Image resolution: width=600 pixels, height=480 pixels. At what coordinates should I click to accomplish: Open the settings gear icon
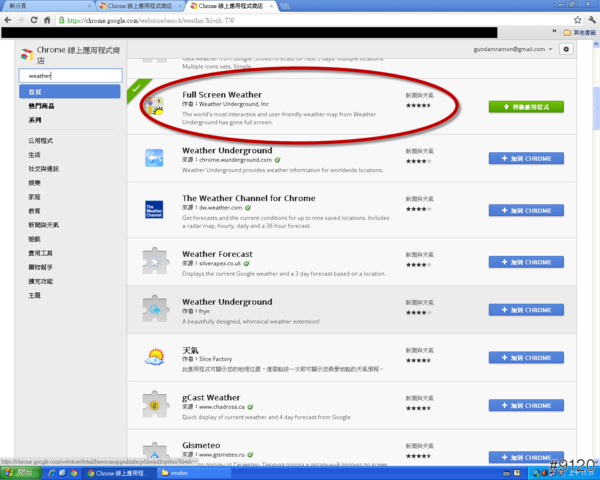click(566, 49)
